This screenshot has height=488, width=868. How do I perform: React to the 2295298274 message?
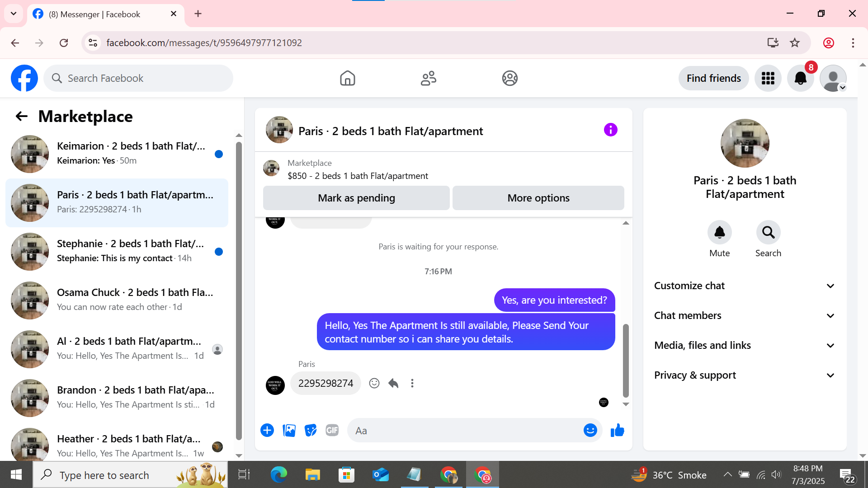click(374, 384)
